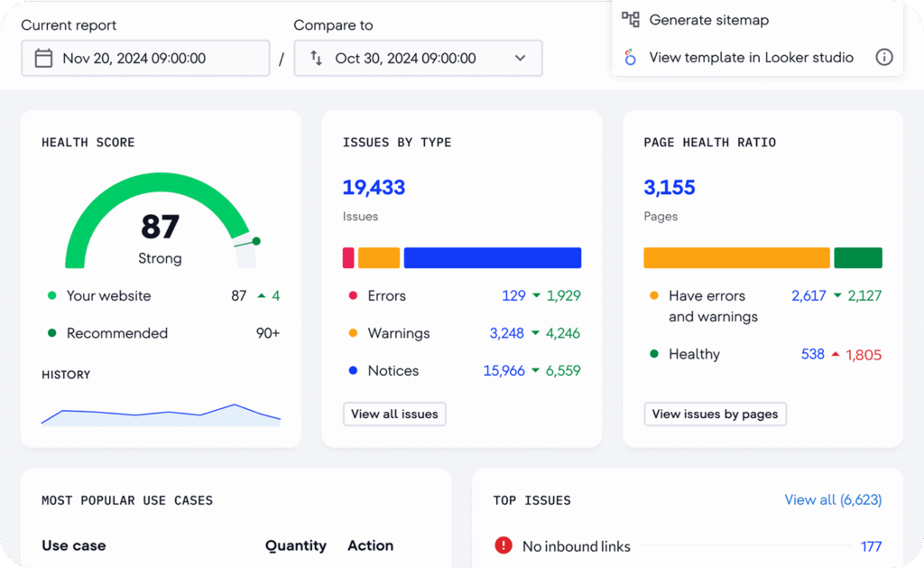The height and width of the screenshot is (568, 924).
Task: Open the Current report date field
Action: (x=145, y=59)
